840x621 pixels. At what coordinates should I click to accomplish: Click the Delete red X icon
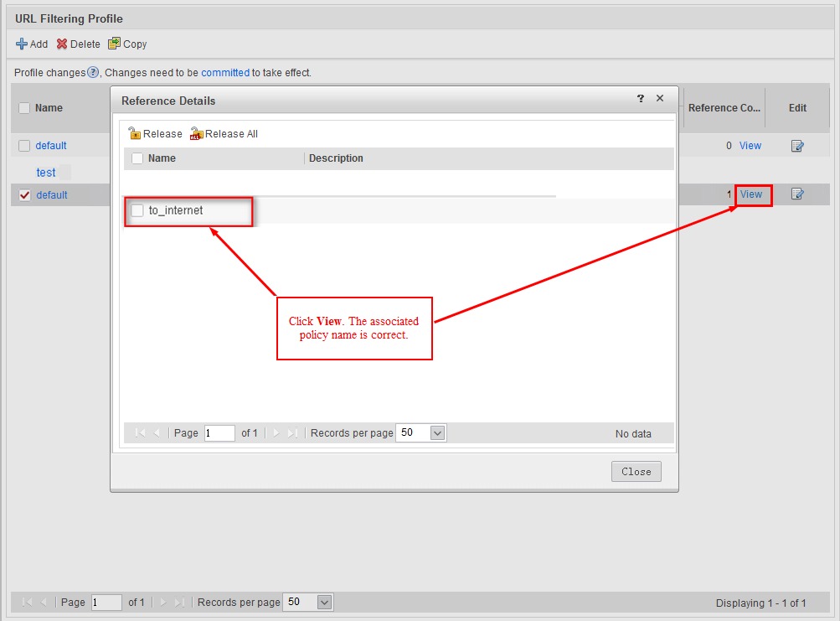(62, 44)
